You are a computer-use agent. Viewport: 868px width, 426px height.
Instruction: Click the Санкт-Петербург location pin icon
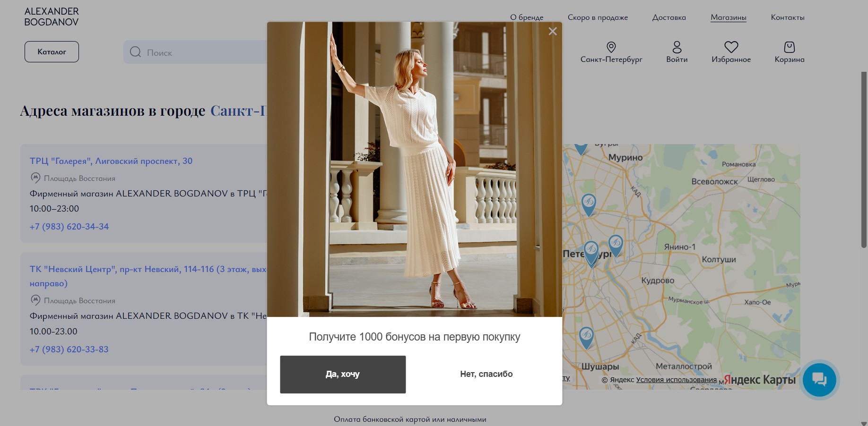(611, 47)
